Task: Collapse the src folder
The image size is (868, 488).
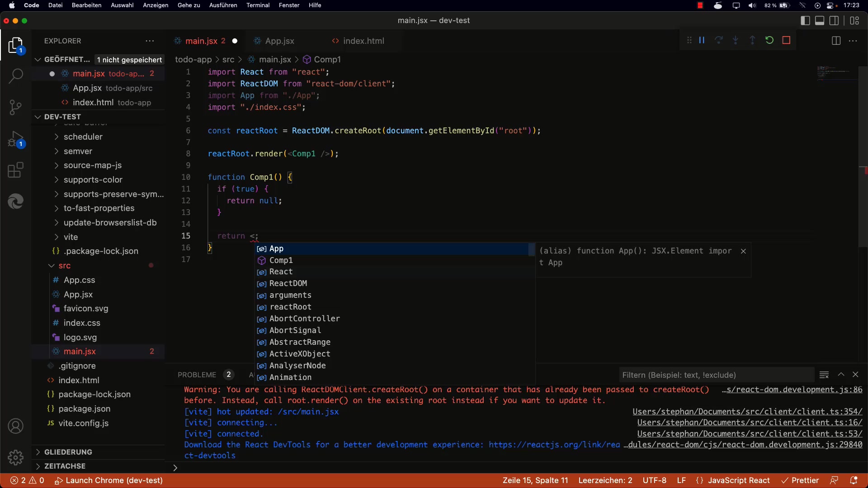Action: tap(64, 266)
